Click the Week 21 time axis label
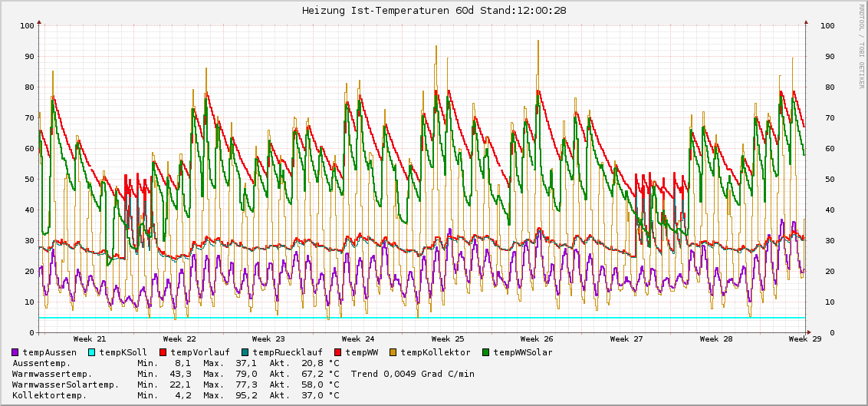Screen dimensions: 868x406 (90, 338)
